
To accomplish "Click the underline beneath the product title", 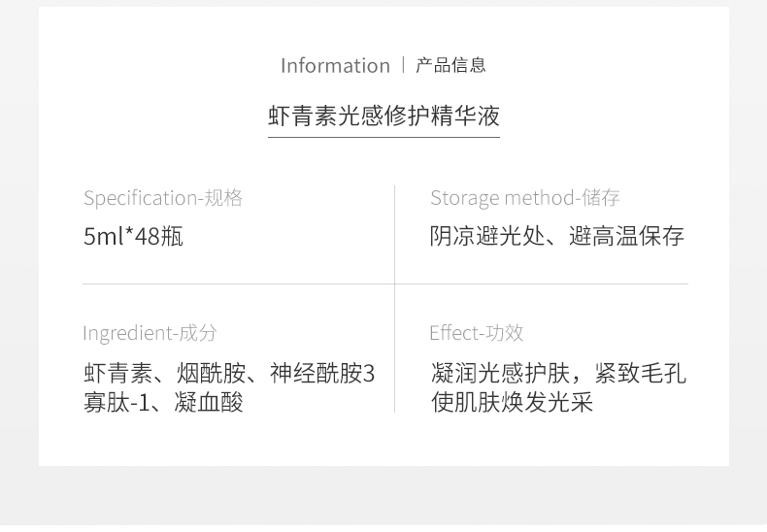I will point(384,138).
